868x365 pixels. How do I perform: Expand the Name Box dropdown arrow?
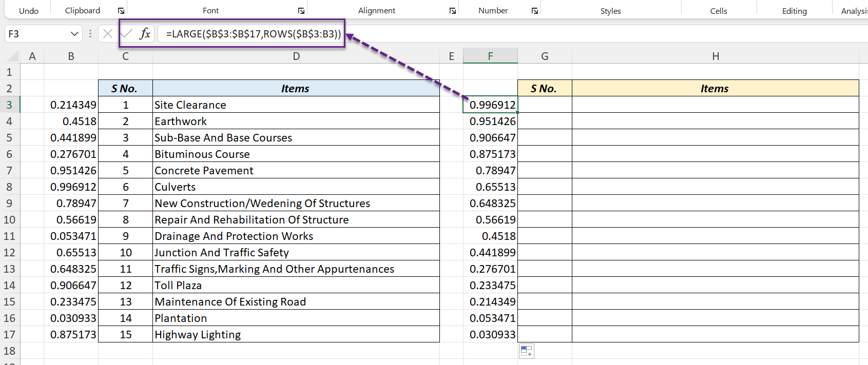coord(74,34)
